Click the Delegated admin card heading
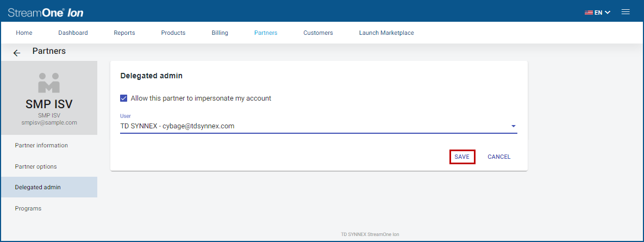Image resolution: width=644 pixels, height=242 pixels. click(151, 76)
